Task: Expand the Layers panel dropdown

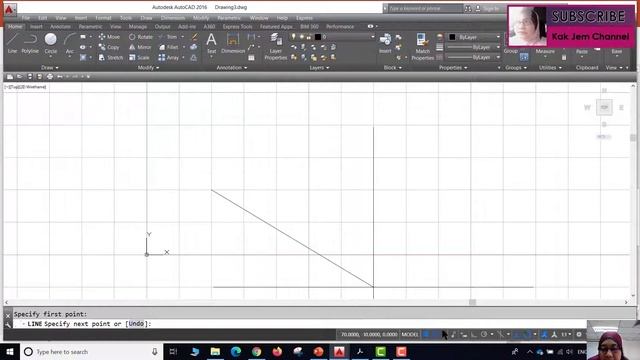Action: (x=319, y=67)
